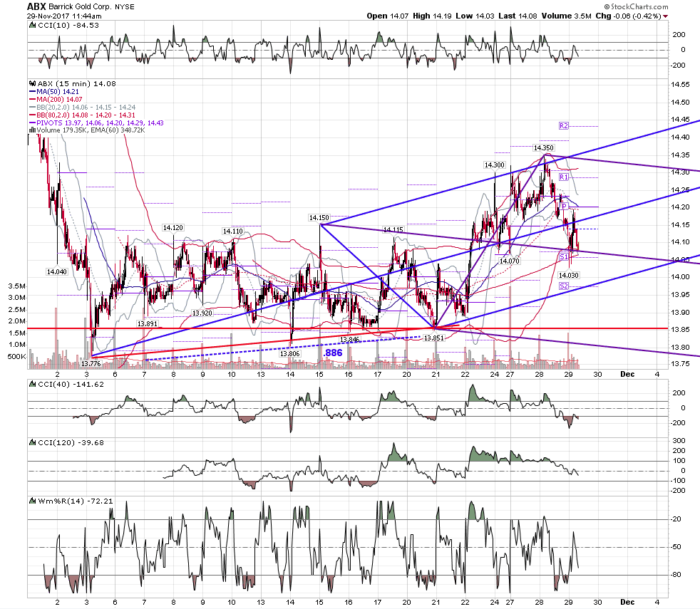Click the blue .886 retracement label
The width and height of the screenshot is (700, 609).
pos(333,353)
